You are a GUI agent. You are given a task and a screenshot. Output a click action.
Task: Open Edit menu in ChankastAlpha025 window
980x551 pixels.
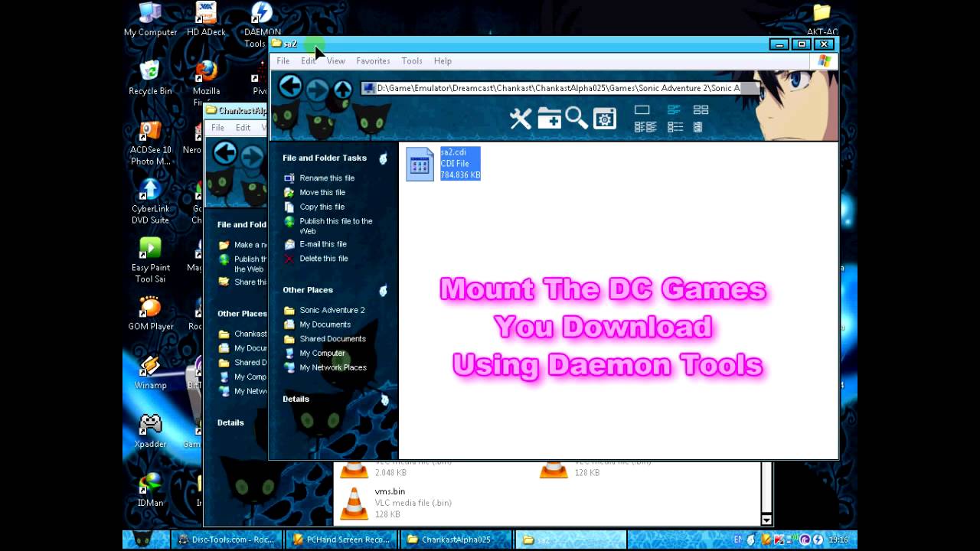coord(243,128)
